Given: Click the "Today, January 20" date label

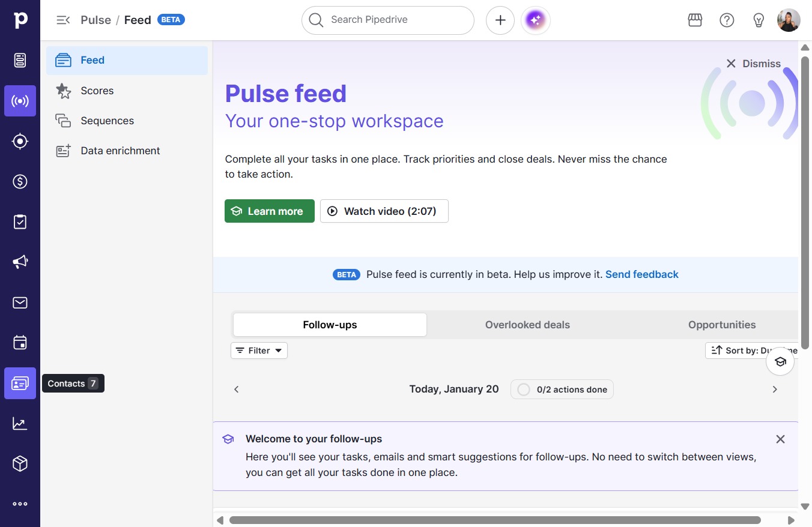Looking at the screenshot, I should [454, 389].
